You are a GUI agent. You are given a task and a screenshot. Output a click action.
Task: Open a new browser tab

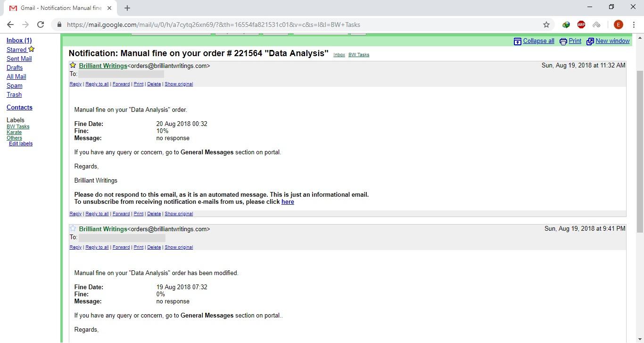127,8
